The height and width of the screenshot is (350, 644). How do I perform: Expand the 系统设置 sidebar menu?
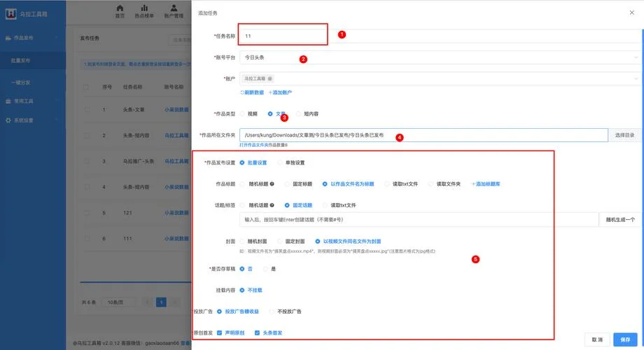coord(33,120)
